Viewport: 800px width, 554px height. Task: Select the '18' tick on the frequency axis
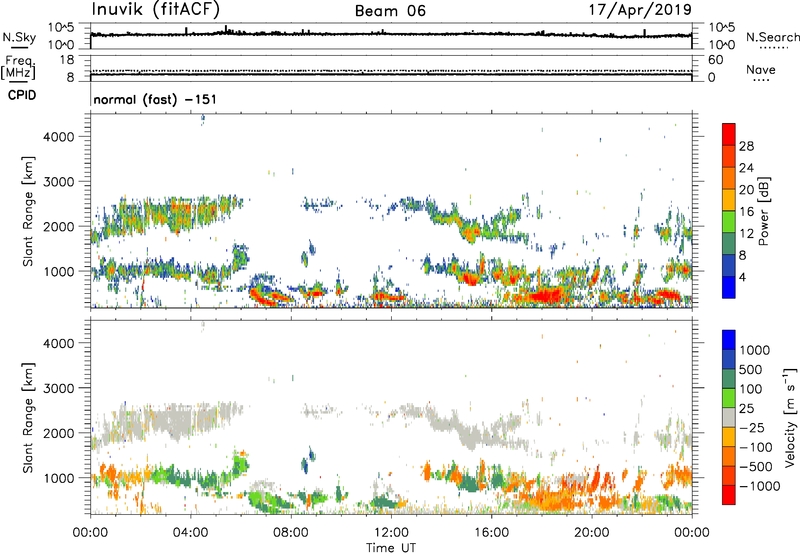click(x=67, y=60)
